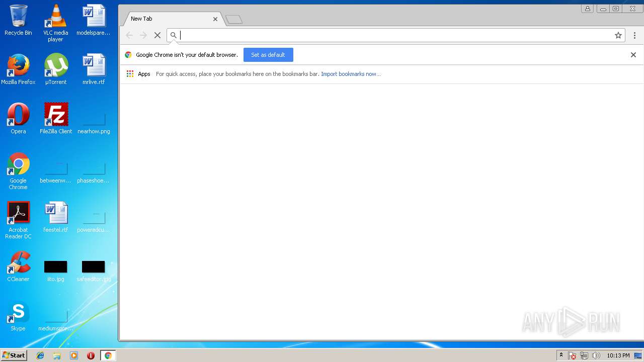Show hidden system tray icons
The width and height of the screenshot is (644, 362).
point(561,355)
